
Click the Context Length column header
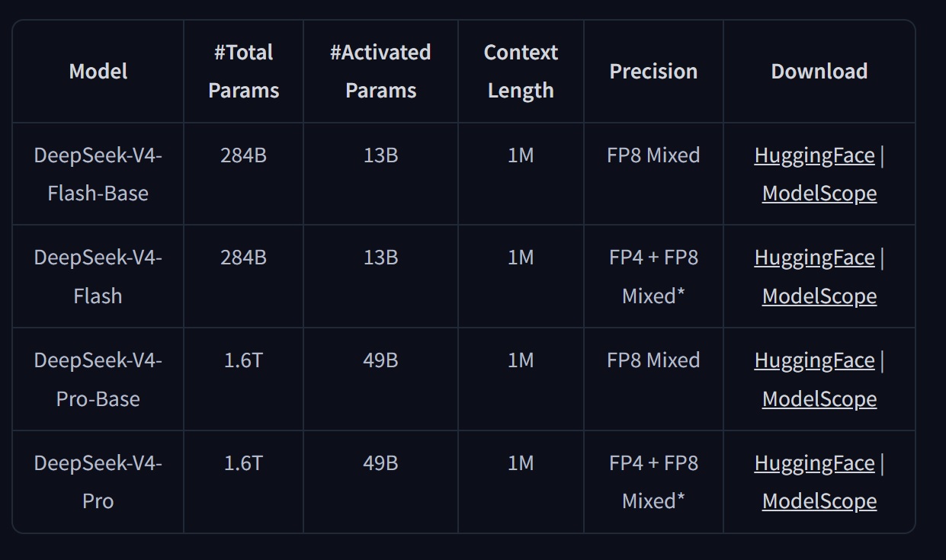point(521,72)
